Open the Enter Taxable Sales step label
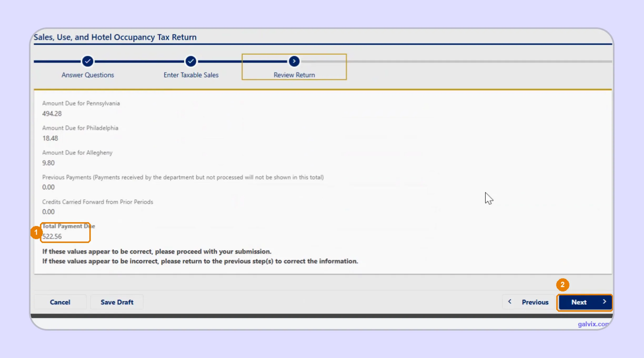 pos(191,75)
